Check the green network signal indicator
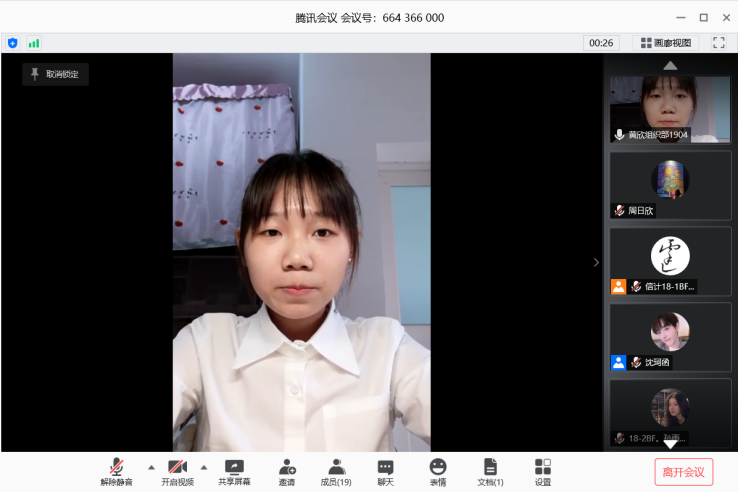The height and width of the screenshot is (492, 738). (34, 43)
